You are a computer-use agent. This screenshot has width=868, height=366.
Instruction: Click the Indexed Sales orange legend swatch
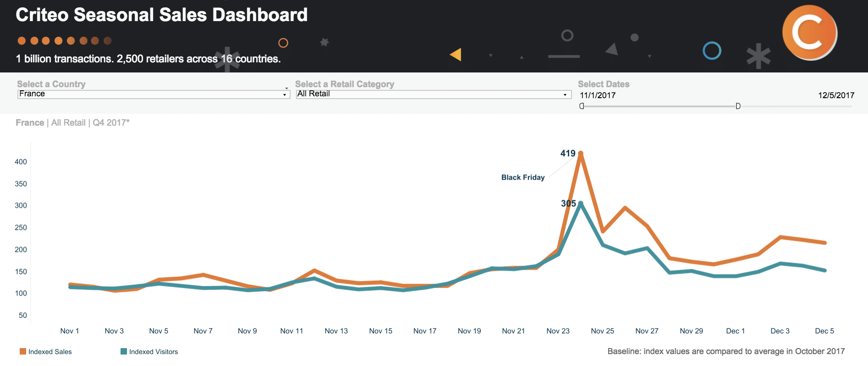coord(23,351)
